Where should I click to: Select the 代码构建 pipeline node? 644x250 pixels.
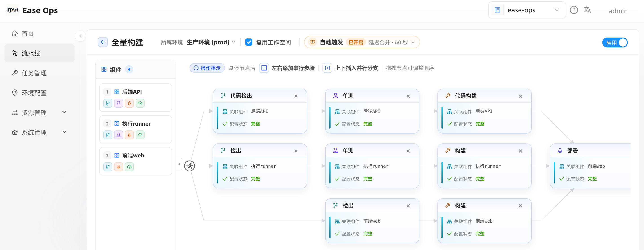pos(485,111)
